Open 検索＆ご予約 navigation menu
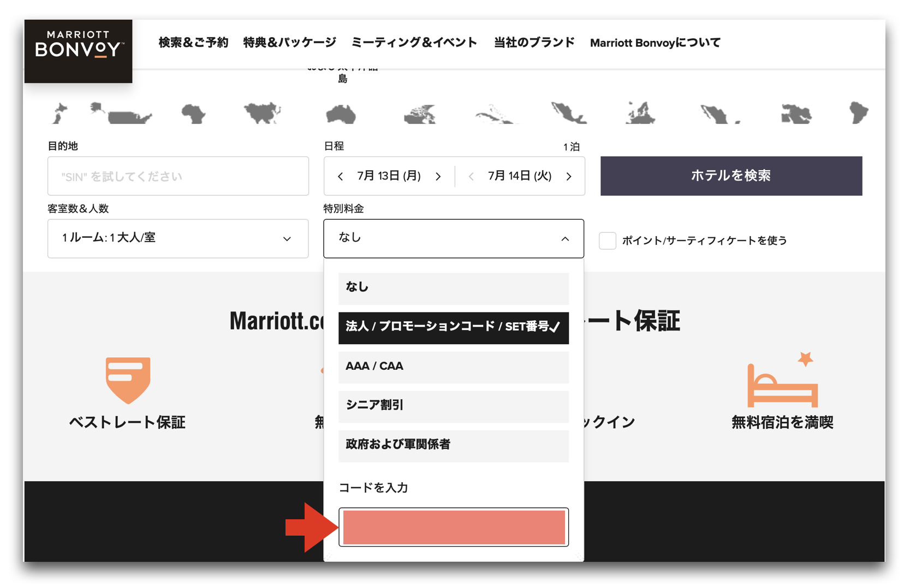The width and height of the screenshot is (904, 588). pos(193,43)
